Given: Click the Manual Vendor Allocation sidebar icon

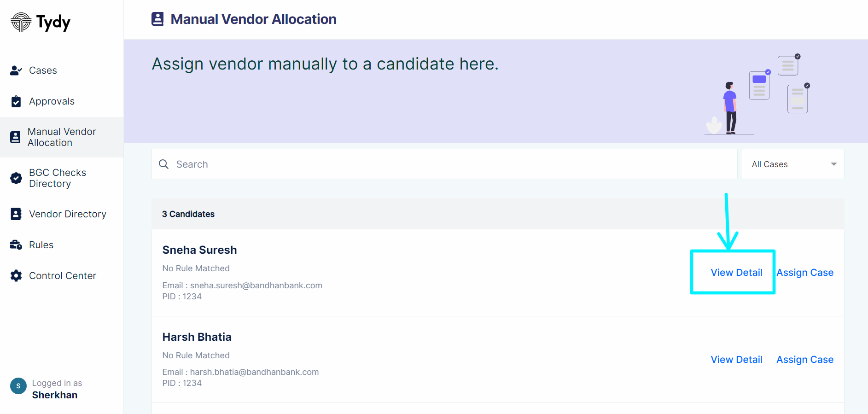Looking at the screenshot, I should 15,137.
